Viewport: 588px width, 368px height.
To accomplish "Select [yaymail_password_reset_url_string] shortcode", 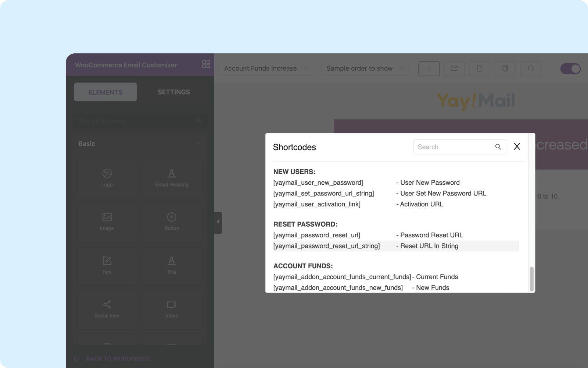I will click(326, 246).
